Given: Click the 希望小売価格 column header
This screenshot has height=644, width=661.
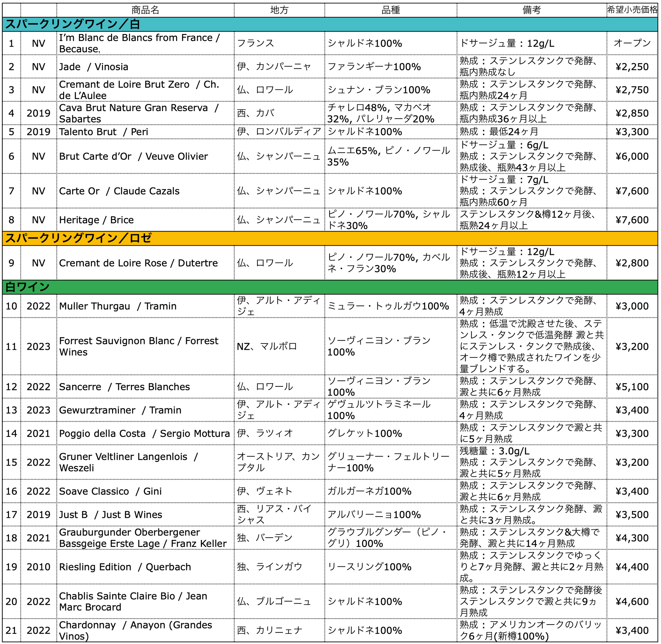Looking at the screenshot, I should point(632,10).
